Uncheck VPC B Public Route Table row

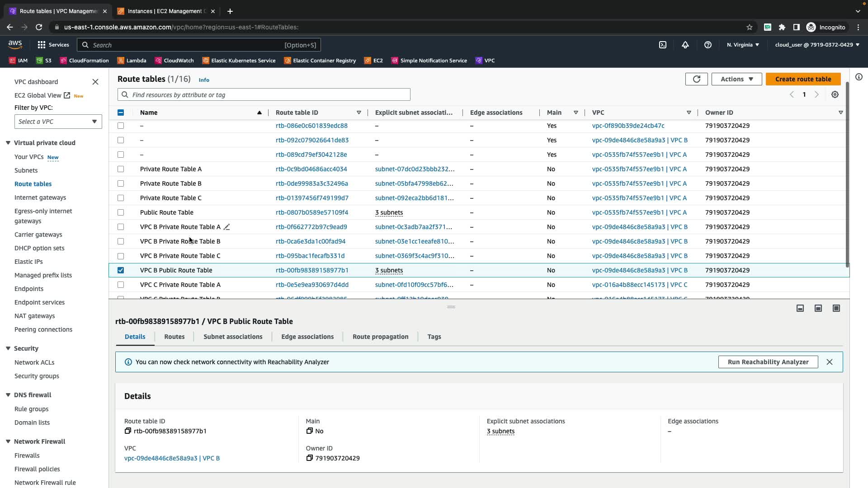pyautogui.click(x=121, y=270)
